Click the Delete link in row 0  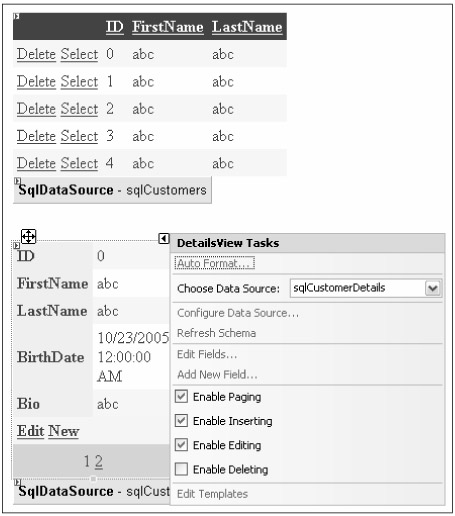coord(36,54)
